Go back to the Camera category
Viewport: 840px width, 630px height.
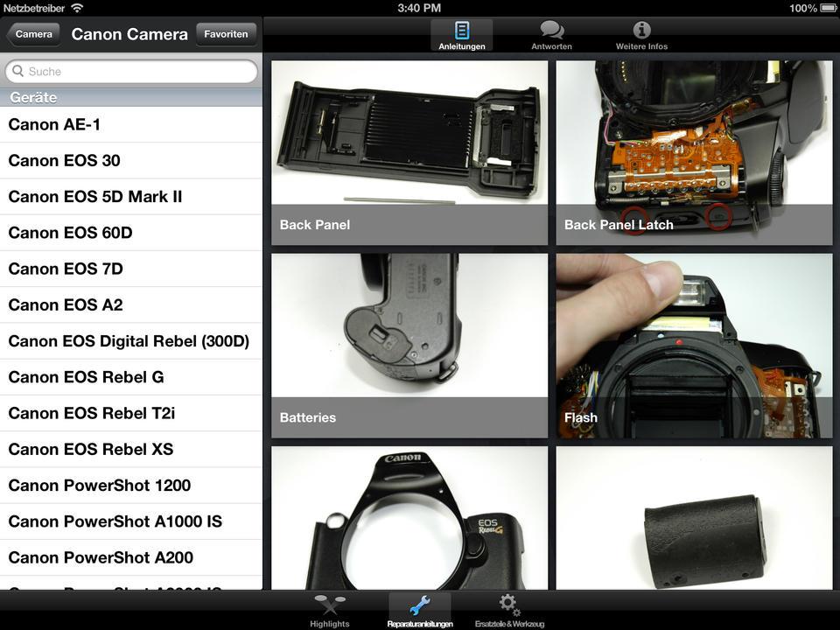pyautogui.click(x=32, y=34)
